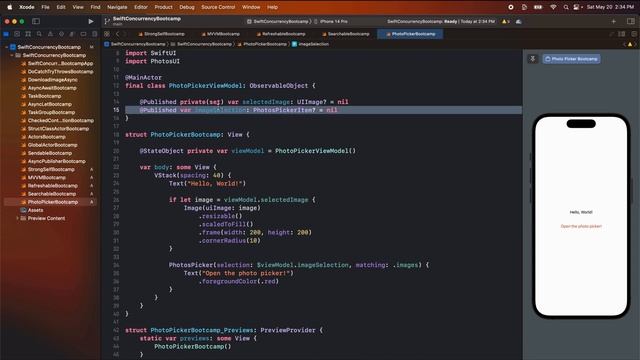Switch to the SearchableBootcamp tab
640x360 pixels.
[346, 34]
